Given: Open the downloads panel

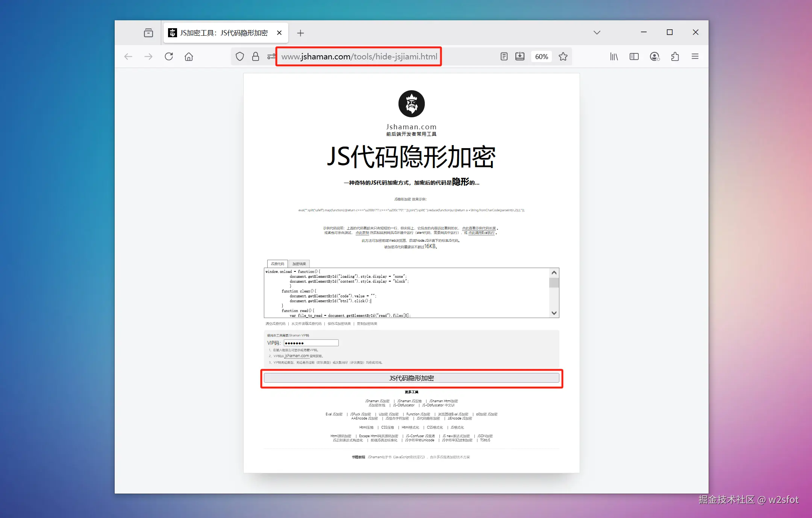Looking at the screenshot, I should (x=520, y=56).
